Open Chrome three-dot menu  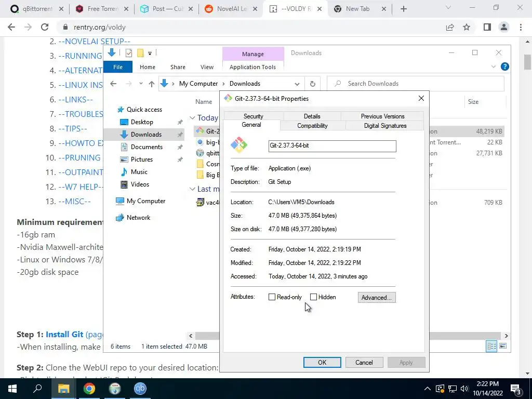[x=521, y=27]
